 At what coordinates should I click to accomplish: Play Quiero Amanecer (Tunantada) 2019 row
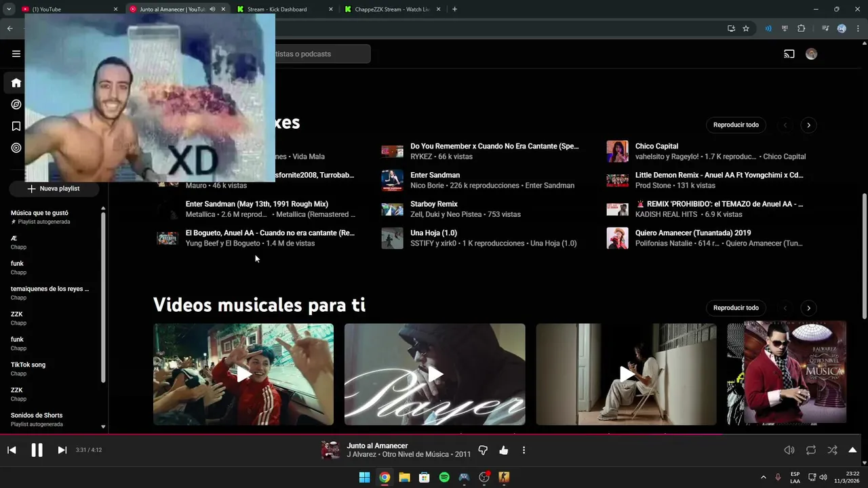coord(707,238)
